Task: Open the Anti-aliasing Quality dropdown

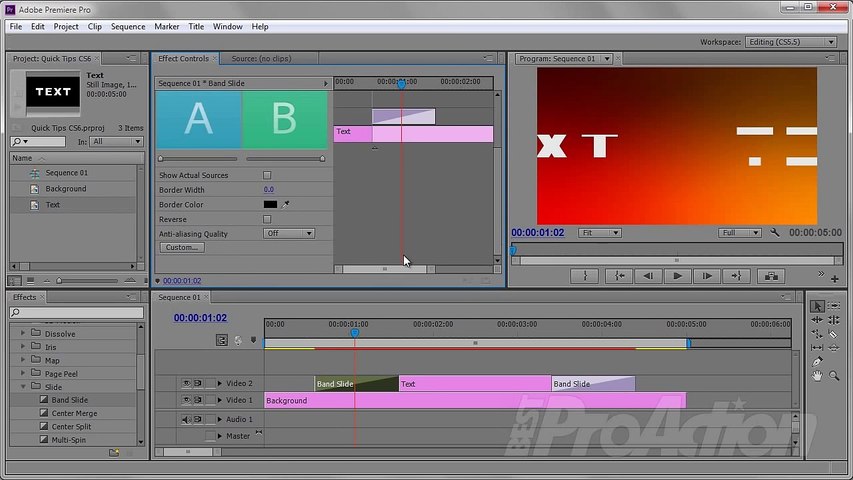Action: pos(289,233)
